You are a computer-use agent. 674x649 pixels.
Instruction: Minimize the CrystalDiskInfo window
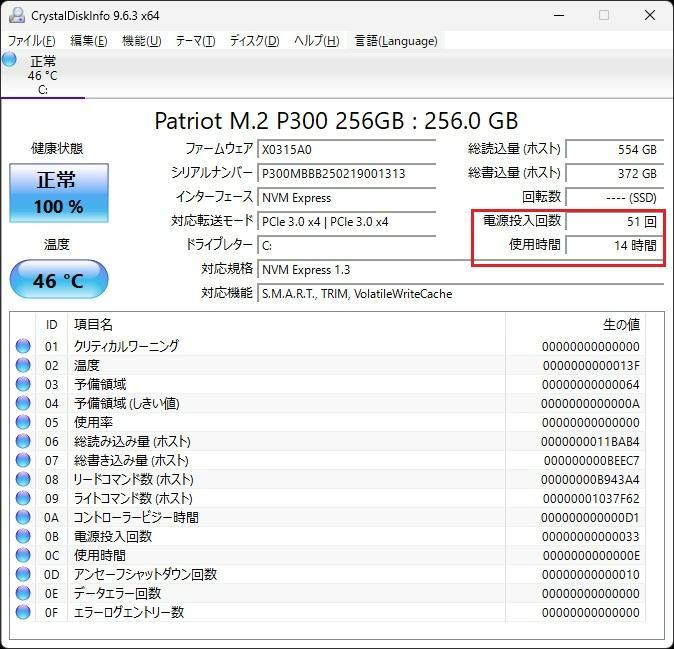[559, 15]
